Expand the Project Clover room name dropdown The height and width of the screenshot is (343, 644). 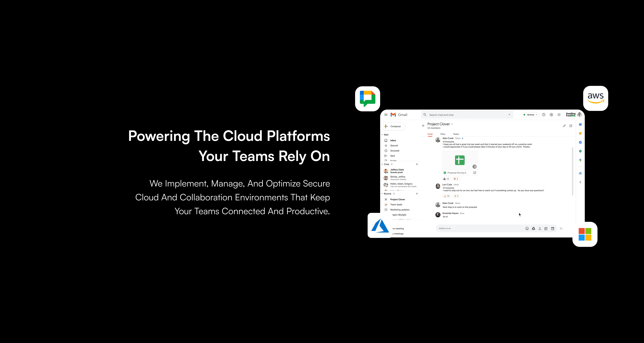pos(452,124)
